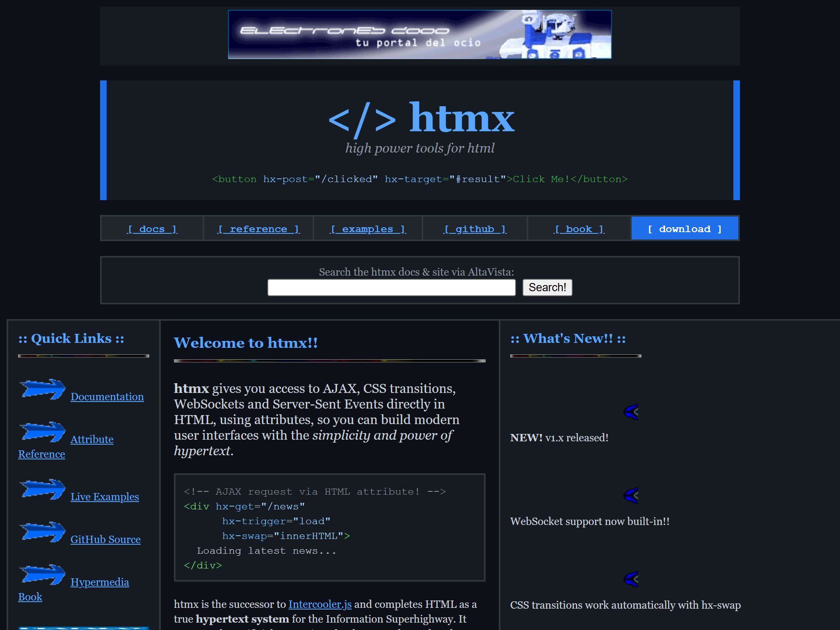Follow the Intercooler.js hyperlink

click(x=320, y=604)
